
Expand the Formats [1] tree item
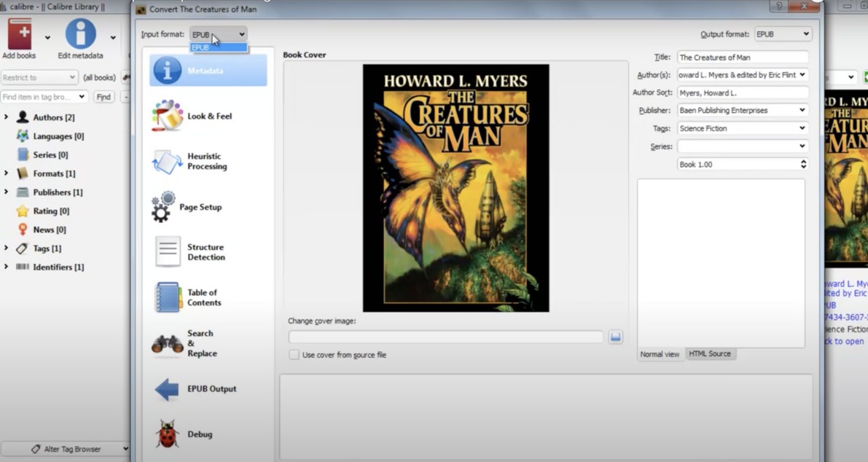pos(7,173)
